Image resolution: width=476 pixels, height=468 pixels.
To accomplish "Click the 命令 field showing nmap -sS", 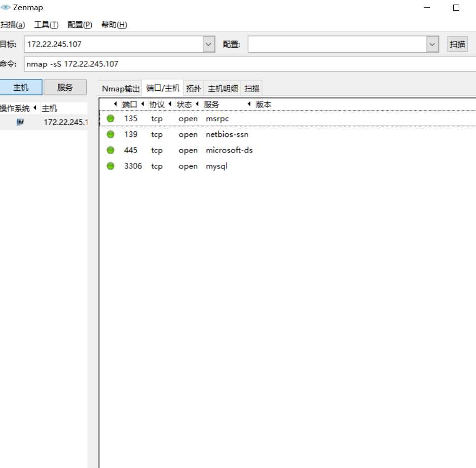I will (250, 64).
